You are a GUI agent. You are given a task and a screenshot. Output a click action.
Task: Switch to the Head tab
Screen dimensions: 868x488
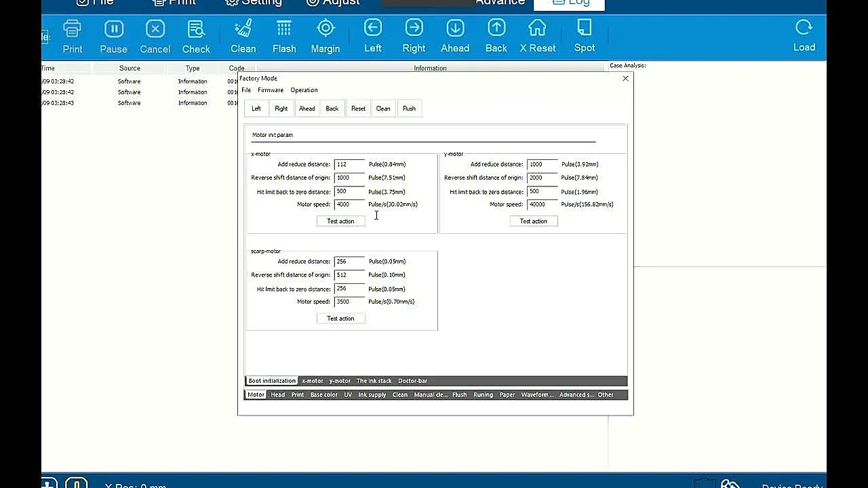click(278, 394)
